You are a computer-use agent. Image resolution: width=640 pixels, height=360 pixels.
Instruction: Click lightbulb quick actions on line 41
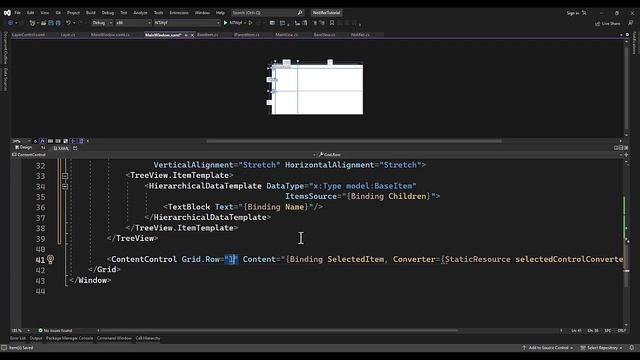point(50,259)
